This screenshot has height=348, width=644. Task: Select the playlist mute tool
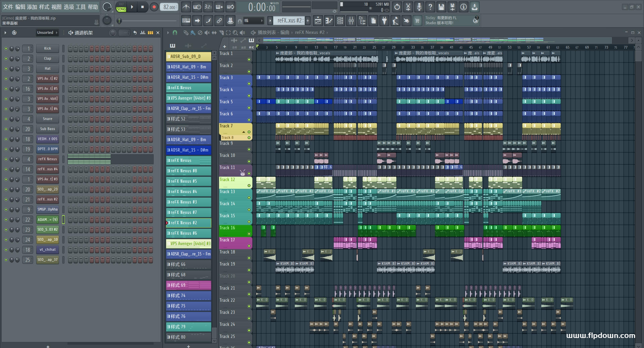click(207, 33)
